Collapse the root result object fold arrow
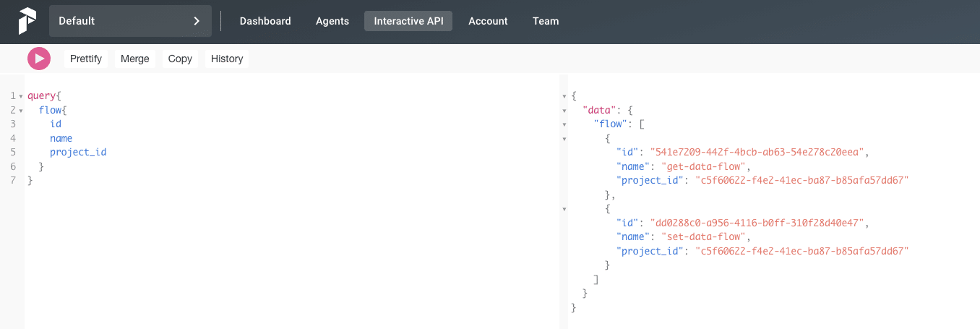 [x=564, y=96]
